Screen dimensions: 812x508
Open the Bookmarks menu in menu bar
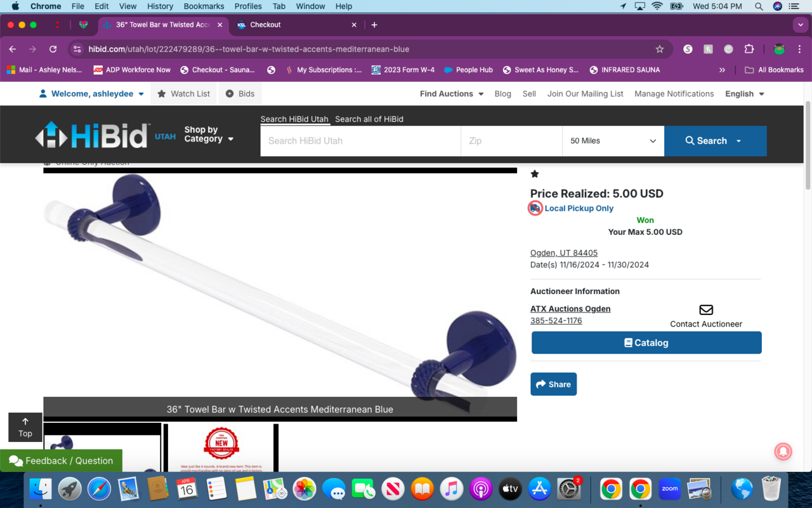coord(204,6)
